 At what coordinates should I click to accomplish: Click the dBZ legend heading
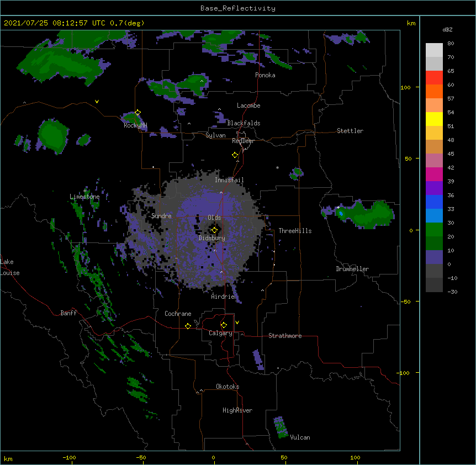click(x=447, y=30)
